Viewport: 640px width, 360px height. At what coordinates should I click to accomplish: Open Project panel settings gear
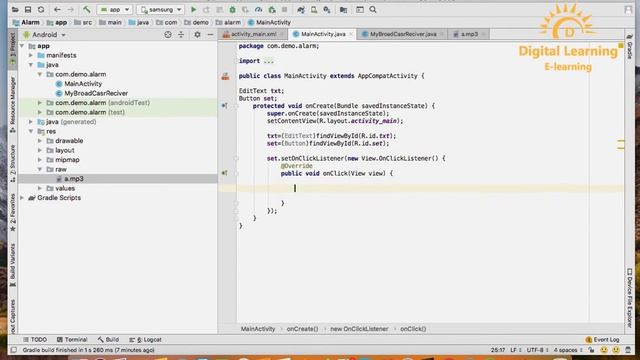(x=197, y=35)
